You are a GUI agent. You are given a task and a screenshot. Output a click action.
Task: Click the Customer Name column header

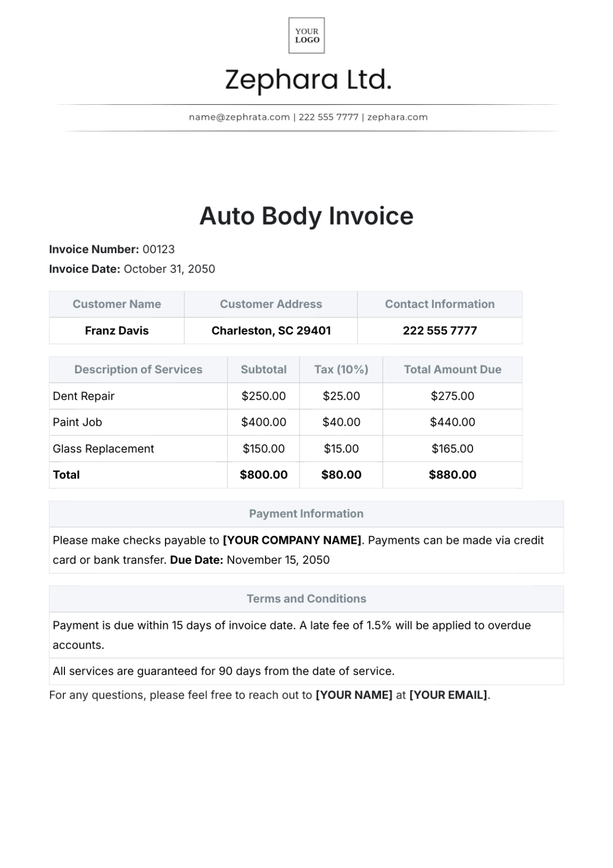coord(116,304)
